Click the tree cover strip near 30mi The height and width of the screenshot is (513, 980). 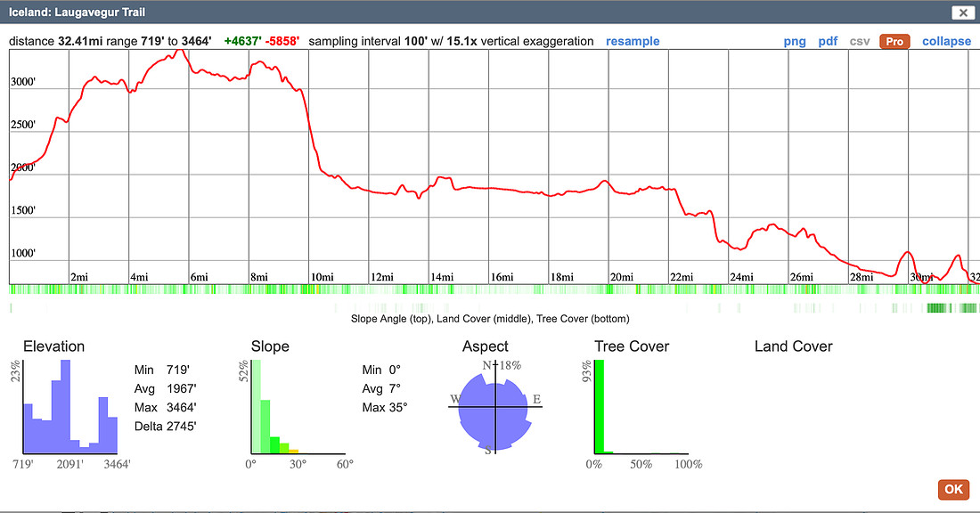coord(936,308)
